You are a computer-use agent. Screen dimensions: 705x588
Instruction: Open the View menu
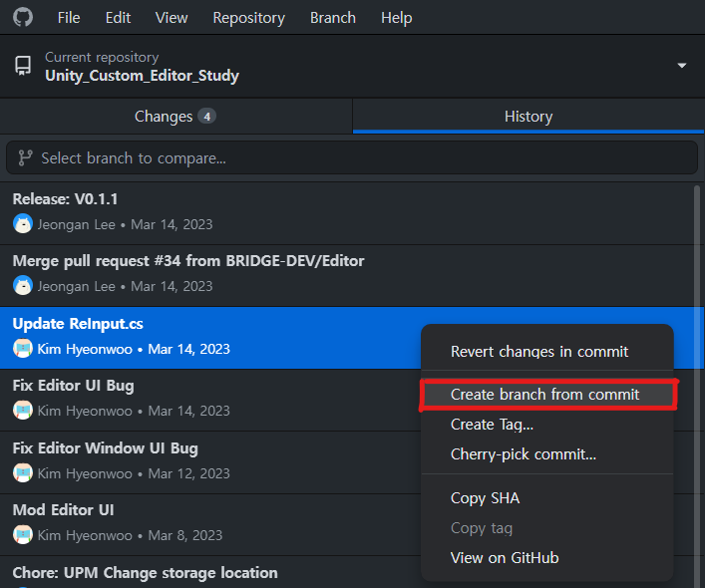pyautogui.click(x=172, y=18)
